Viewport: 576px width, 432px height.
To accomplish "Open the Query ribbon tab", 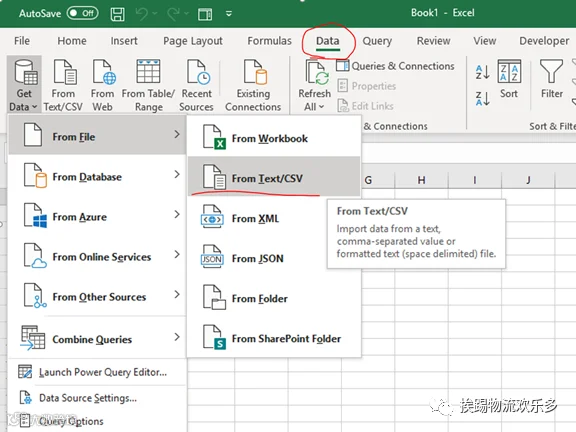I will pos(377,41).
